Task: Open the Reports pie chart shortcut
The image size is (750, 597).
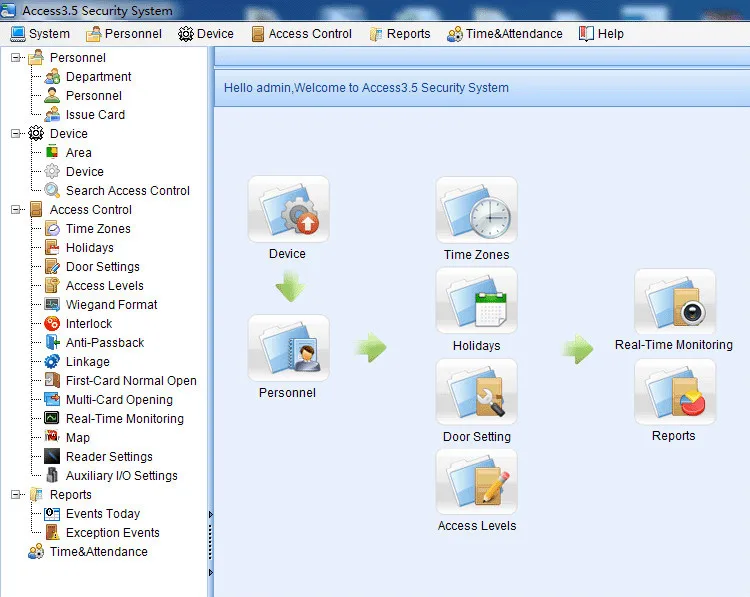Action: click(675, 392)
